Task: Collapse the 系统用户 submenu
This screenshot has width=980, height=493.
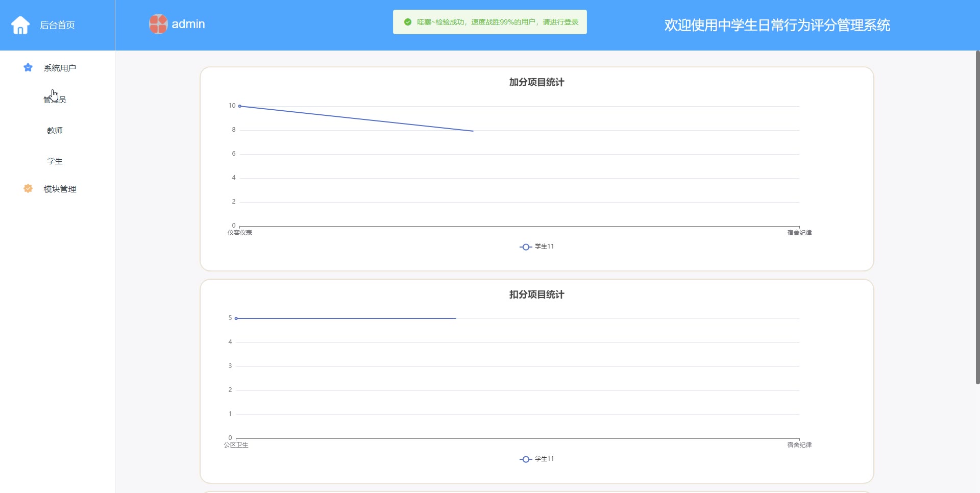Action: click(60, 68)
